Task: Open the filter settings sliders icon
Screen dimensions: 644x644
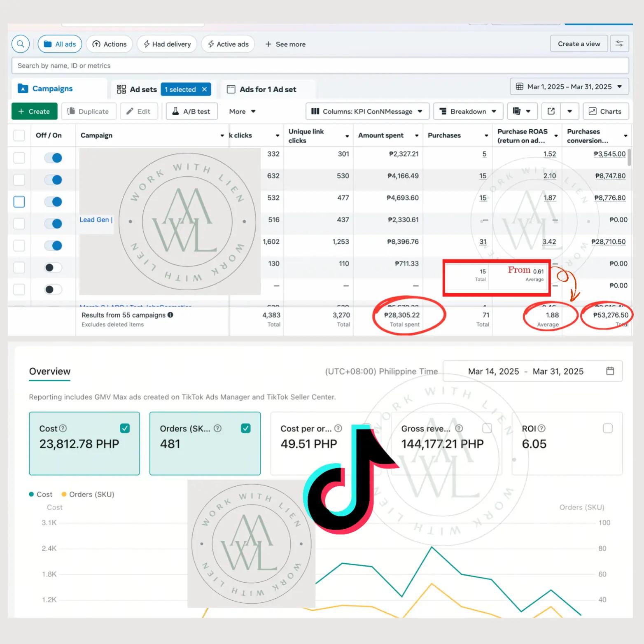Action: [619, 44]
